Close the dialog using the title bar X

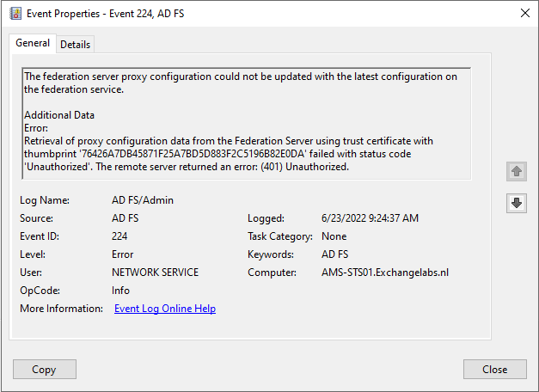click(524, 13)
